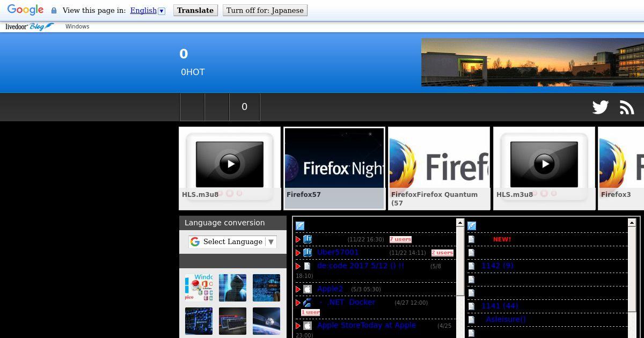Click the IT icon in the 11/22 16:30 row
Image resolution: width=644 pixels, height=338 pixels.
pyautogui.click(x=308, y=239)
